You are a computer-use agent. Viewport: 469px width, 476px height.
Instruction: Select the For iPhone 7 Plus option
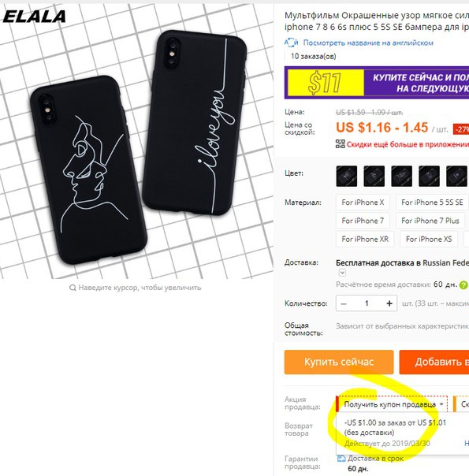pos(430,221)
